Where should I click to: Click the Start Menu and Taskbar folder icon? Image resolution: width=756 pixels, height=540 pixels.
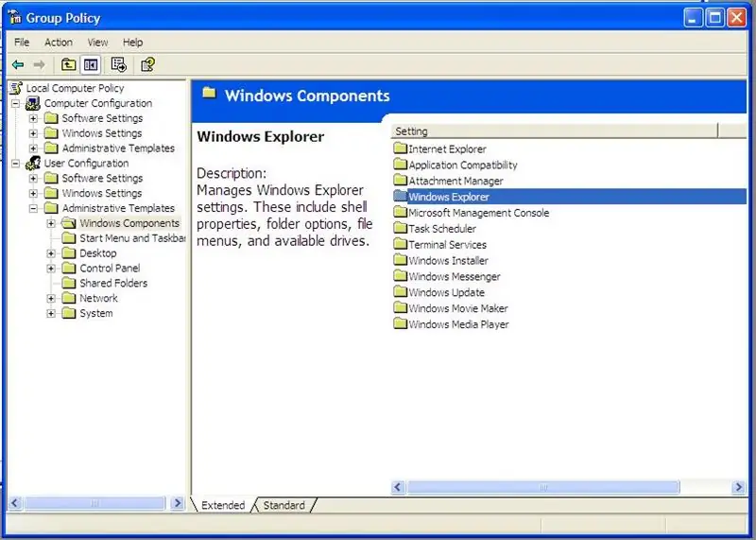(x=69, y=238)
